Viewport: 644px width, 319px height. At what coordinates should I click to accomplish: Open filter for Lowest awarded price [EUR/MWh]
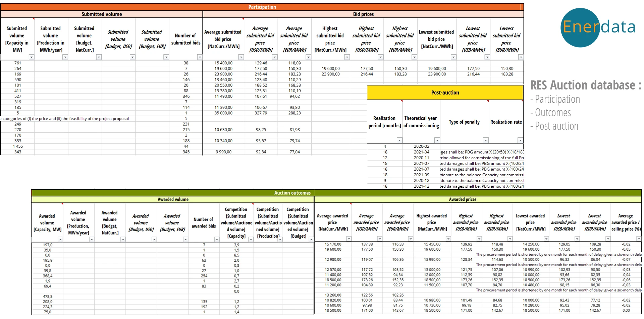coord(608,239)
